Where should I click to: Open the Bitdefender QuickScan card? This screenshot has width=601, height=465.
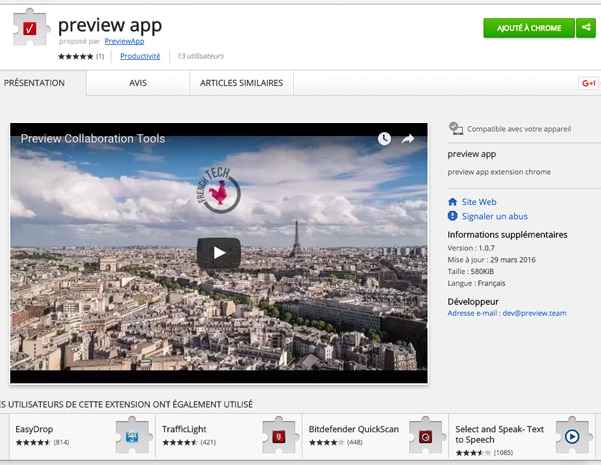point(375,436)
